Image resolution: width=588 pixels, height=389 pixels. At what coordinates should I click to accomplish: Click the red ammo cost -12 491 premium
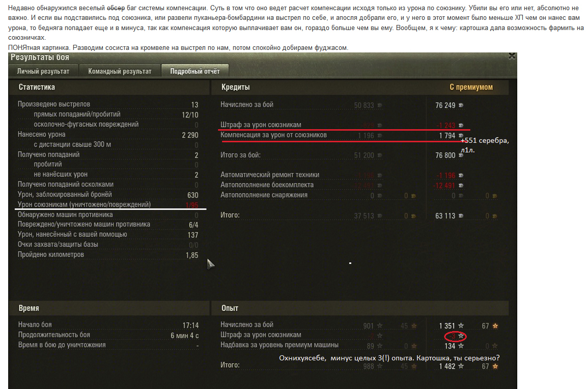(x=444, y=186)
